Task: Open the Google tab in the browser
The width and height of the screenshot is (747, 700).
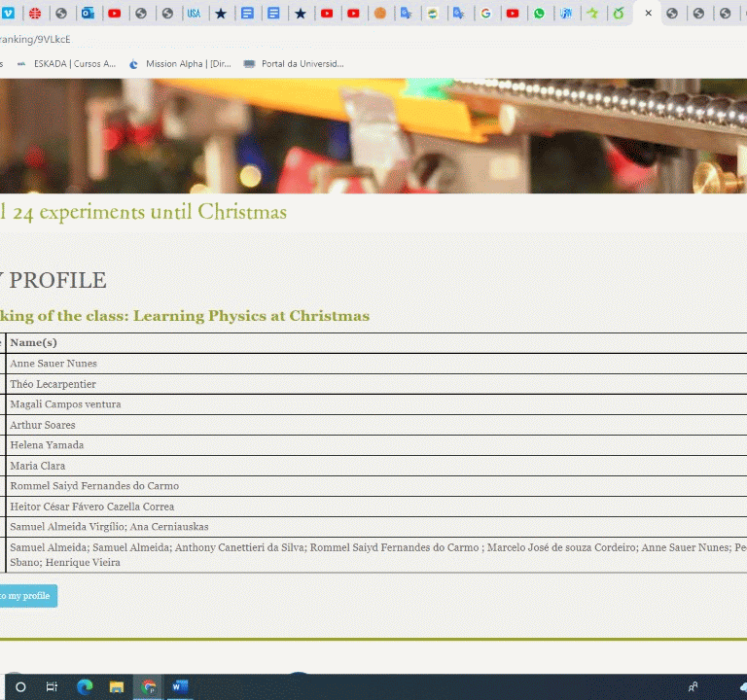Action: pos(485,14)
